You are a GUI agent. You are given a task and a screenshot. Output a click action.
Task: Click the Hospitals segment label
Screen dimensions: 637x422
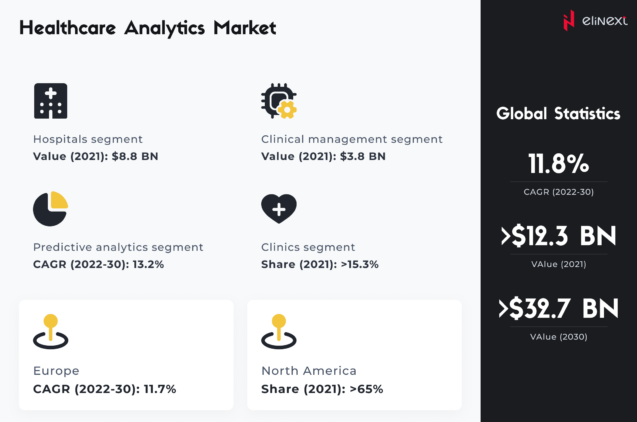(88, 139)
